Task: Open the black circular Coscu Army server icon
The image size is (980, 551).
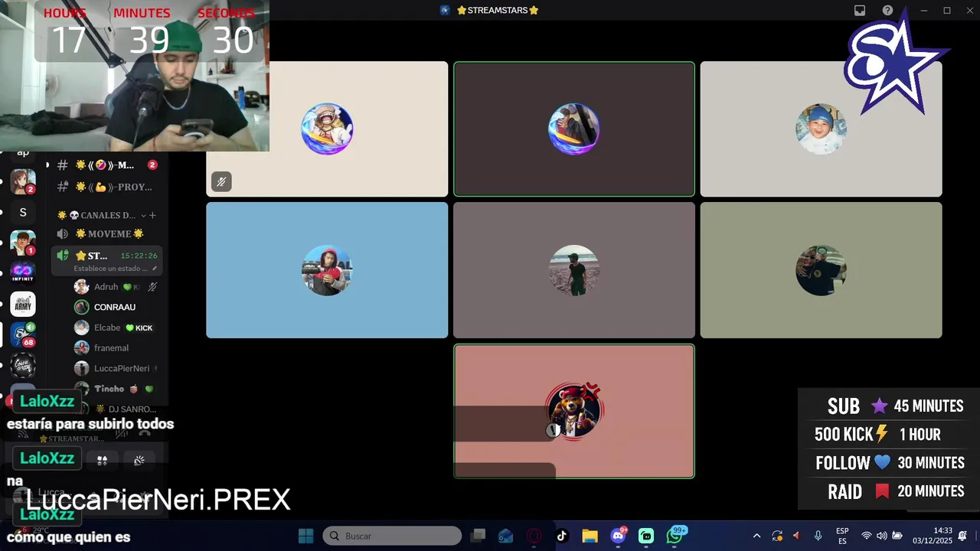Action: coord(23,365)
